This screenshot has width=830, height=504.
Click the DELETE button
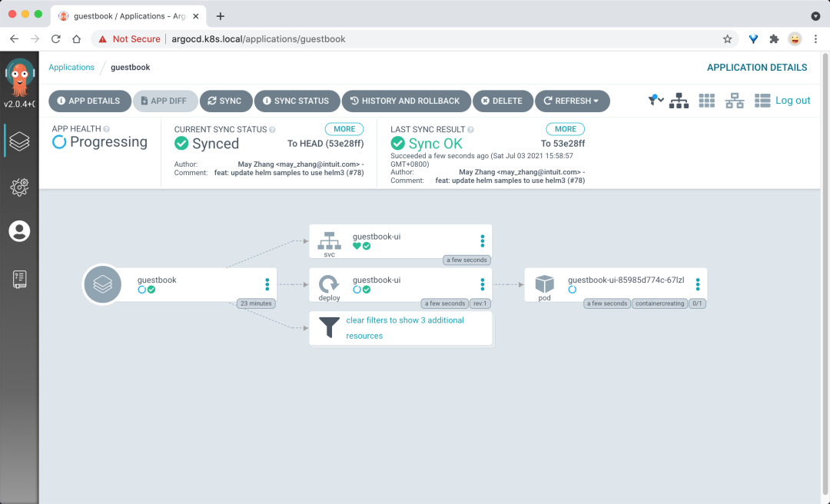coord(503,101)
